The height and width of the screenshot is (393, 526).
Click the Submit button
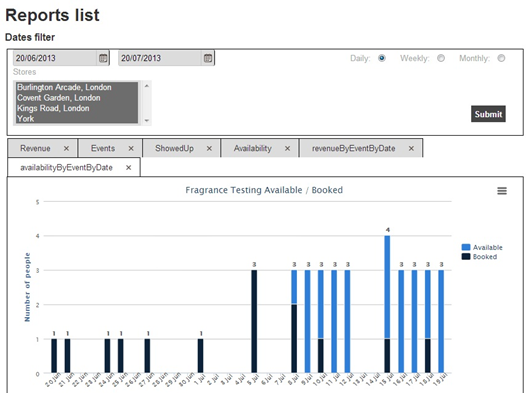488,114
